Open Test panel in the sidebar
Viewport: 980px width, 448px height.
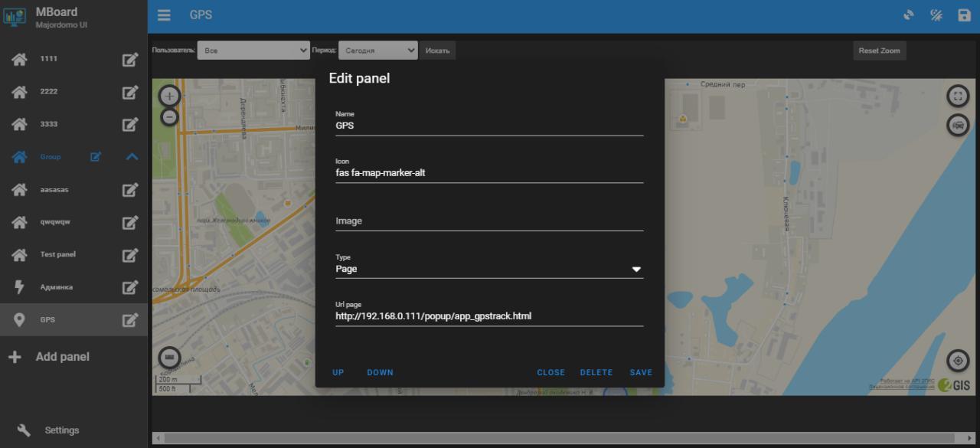click(x=58, y=254)
